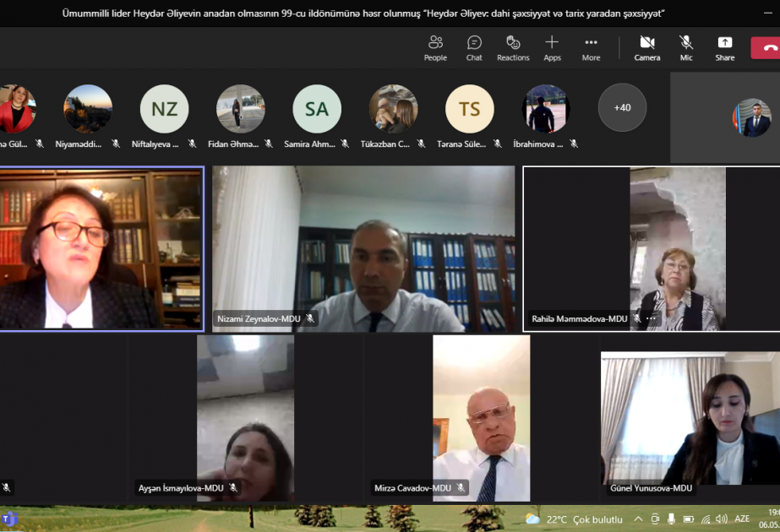This screenshot has height=532, width=780.
Task: Open the More options menu
Action: tap(591, 48)
